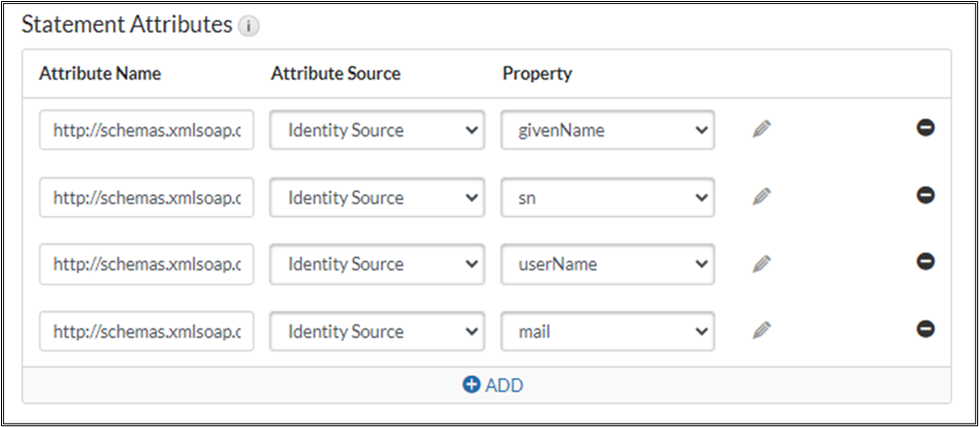Image resolution: width=979 pixels, height=427 pixels.
Task: Open Attribute Source dropdown in mail row
Action: point(377,331)
